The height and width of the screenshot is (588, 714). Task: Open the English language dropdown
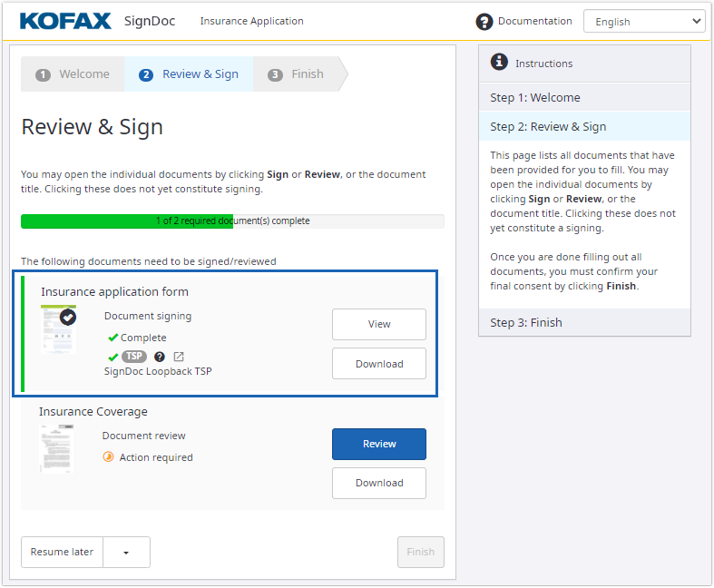tap(643, 22)
